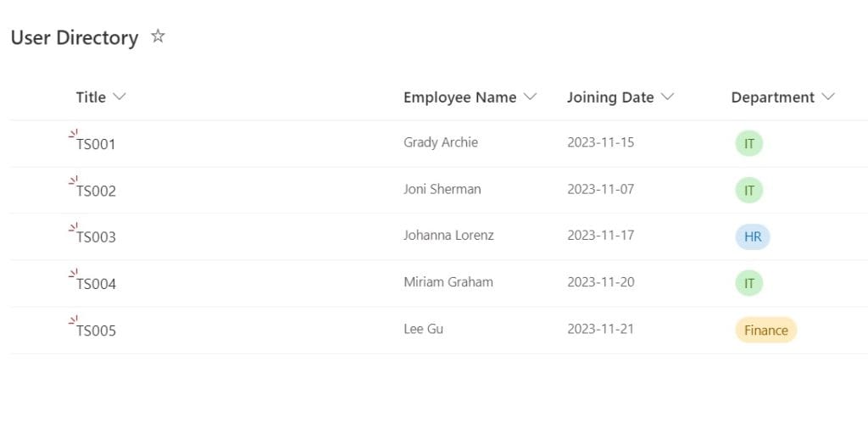The height and width of the screenshot is (439, 868).
Task: Open the TS002 item
Action: pos(96,191)
